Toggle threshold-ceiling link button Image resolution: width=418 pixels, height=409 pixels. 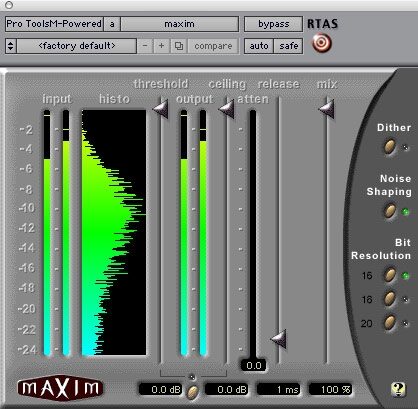click(x=193, y=392)
